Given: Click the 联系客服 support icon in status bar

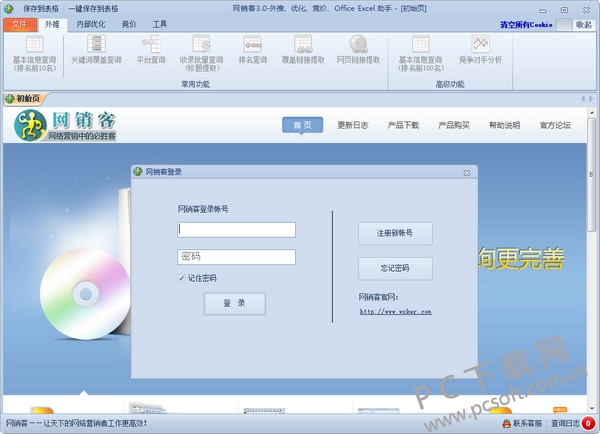Looking at the screenshot, I should tap(507, 423).
